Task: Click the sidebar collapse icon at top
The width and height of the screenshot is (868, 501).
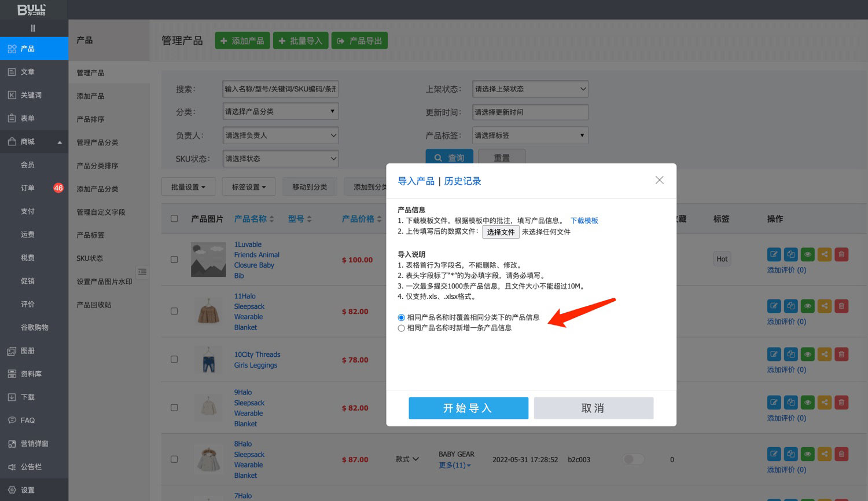Action: (x=33, y=28)
